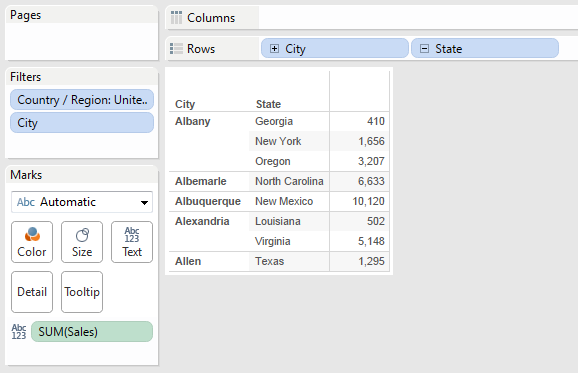Click the 10,120 sales value
578x373 pixels.
368,201
